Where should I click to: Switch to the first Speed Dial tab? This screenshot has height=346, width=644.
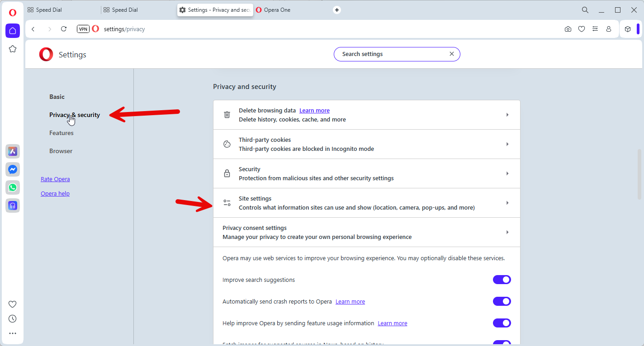click(x=62, y=10)
